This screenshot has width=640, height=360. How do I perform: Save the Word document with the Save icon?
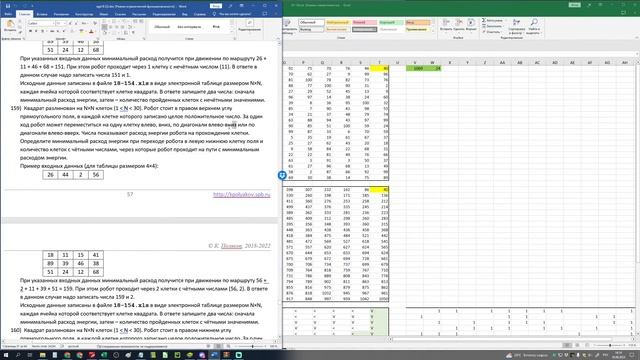8,6
